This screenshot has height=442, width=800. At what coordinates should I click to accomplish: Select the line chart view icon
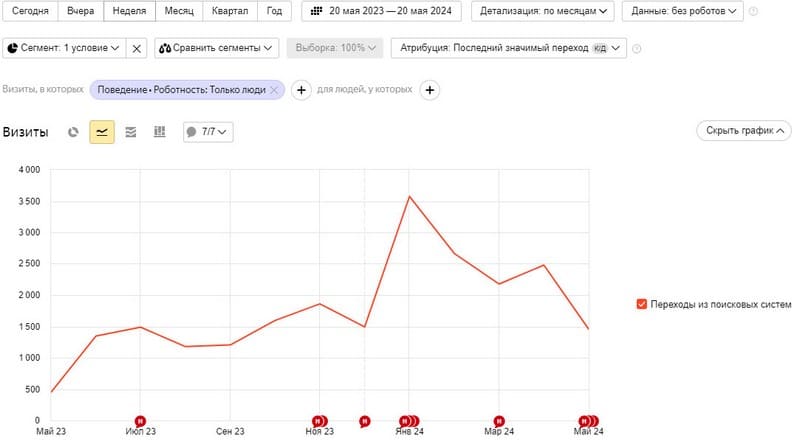click(x=102, y=132)
